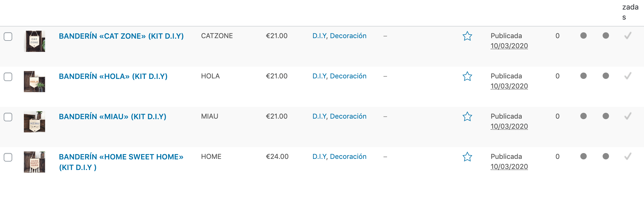The width and height of the screenshot is (644, 197).
Task: Select the Cat Zone product checkbox
Action: (x=8, y=37)
